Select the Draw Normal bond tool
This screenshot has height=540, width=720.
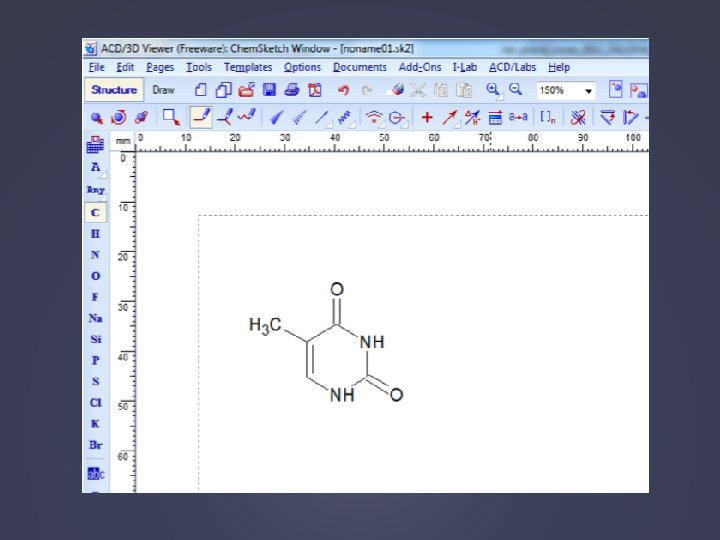[x=201, y=117]
